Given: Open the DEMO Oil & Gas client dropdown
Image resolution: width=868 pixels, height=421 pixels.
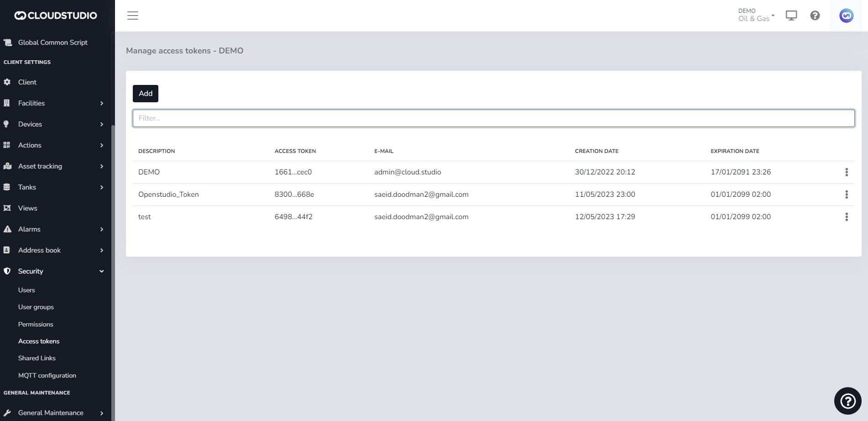Looking at the screenshot, I should click(756, 15).
